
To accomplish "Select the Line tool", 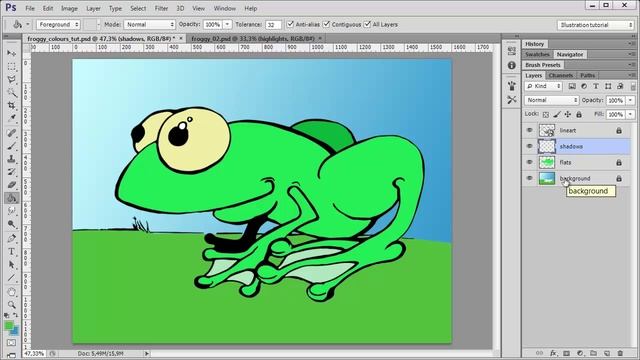I will 11,278.
